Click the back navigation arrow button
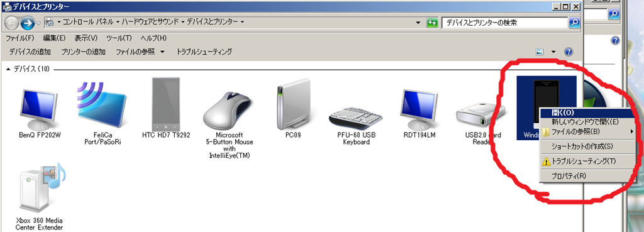Screen dimensions: 644x232 pos(11,23)
